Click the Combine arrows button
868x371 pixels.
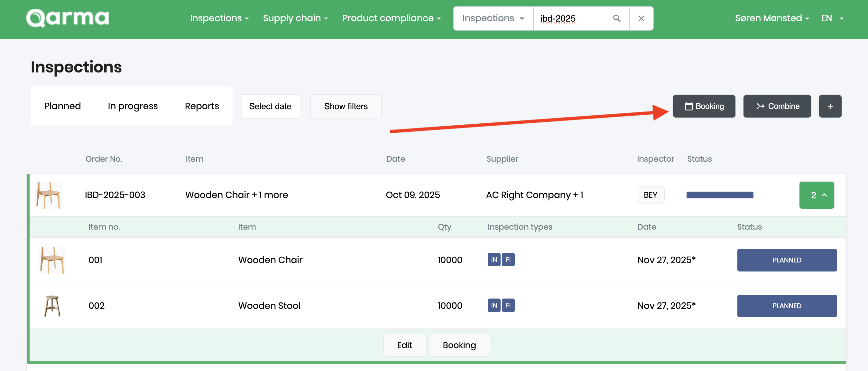[777, 106]
